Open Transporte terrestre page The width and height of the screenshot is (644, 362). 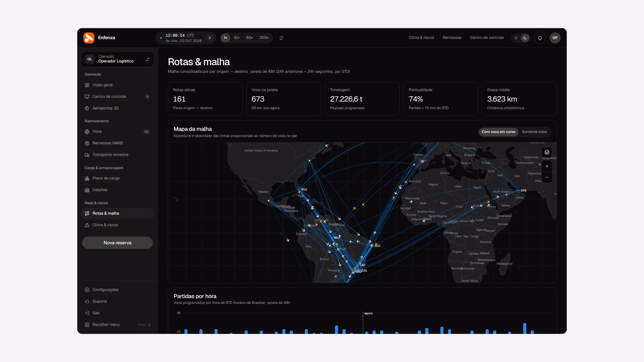pos(117,155)
